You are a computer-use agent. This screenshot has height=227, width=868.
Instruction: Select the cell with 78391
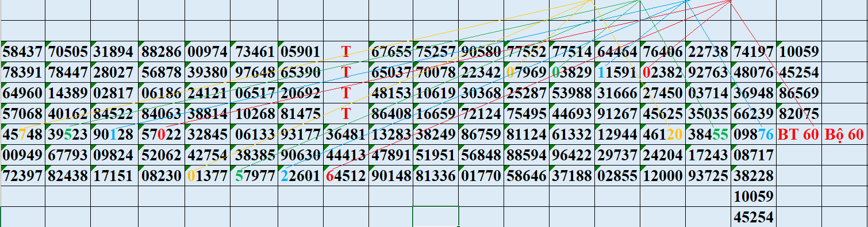pyautogui.click(x=23, y=73)
